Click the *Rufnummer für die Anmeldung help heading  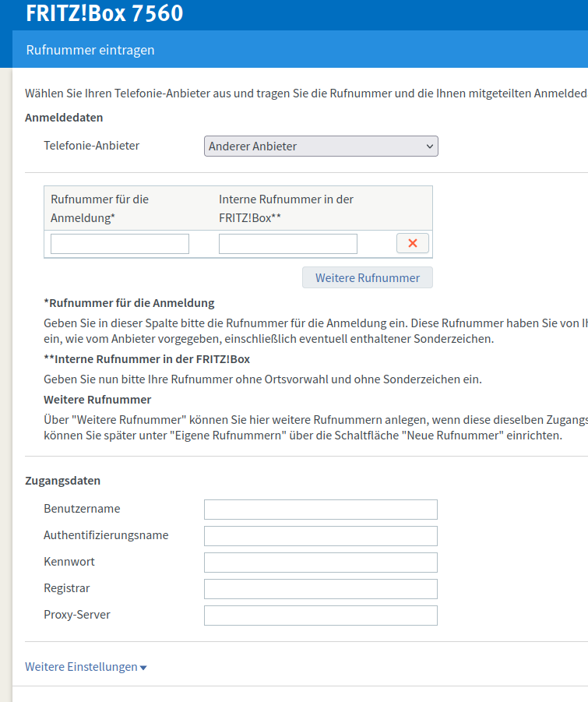(129, 303)
